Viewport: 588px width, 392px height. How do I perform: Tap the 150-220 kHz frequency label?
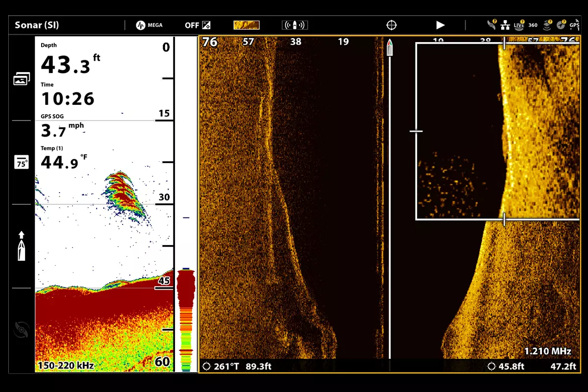[x=66, y=365]
